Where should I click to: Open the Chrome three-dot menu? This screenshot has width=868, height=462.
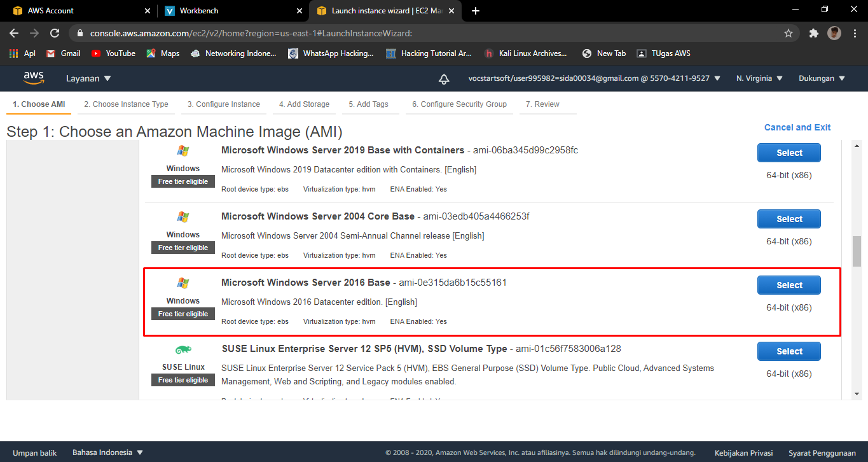point(854,33)
